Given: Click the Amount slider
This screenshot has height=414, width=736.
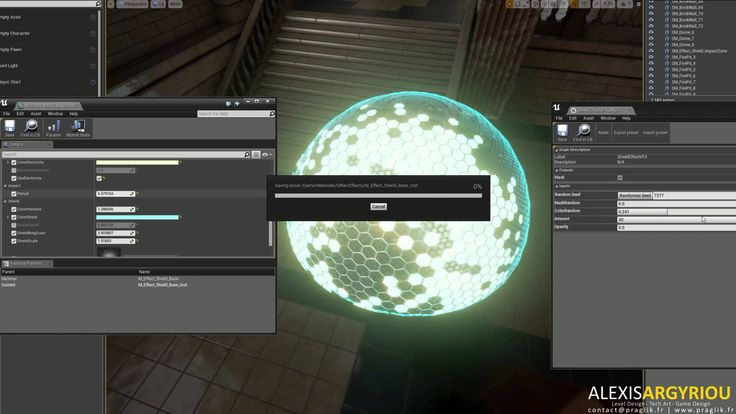Looking at the screenshot, I should [x=676, y=219].
